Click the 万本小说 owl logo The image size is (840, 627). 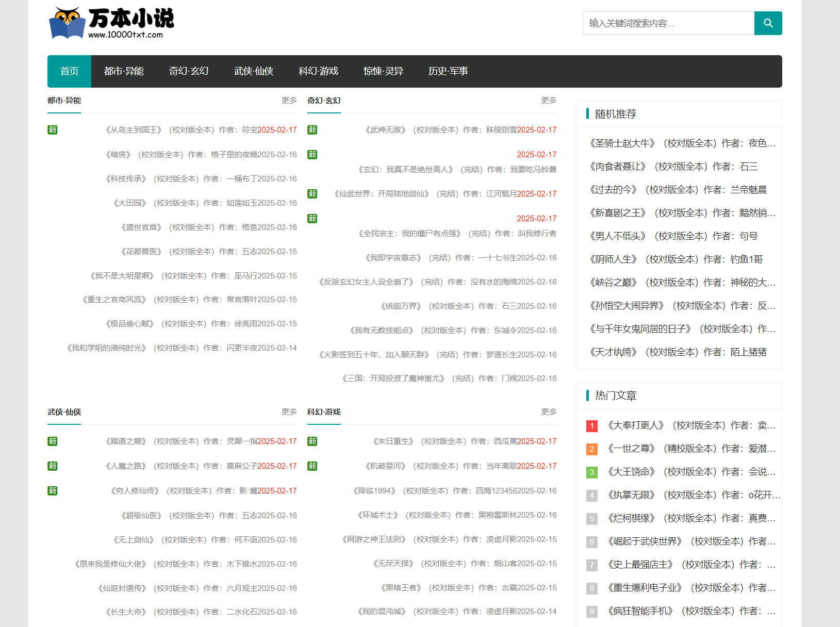coord(111,23)
